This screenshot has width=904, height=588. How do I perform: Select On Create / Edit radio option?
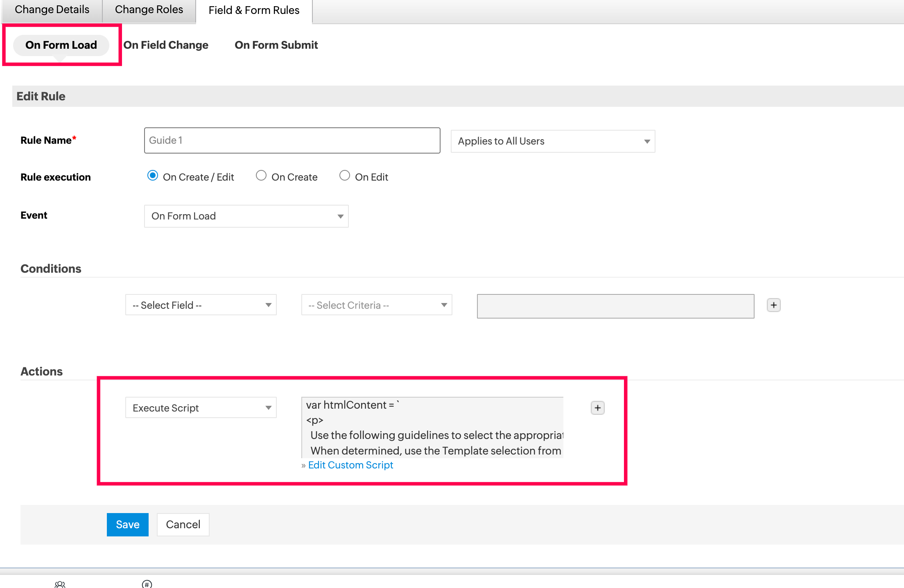(153, 176)
